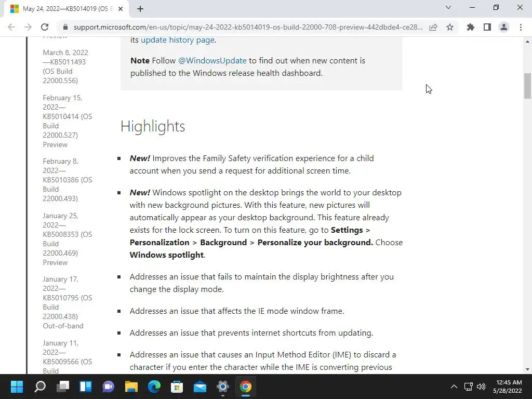
Task: Open Chrome three-dot menu
Action: click(521, 27)
